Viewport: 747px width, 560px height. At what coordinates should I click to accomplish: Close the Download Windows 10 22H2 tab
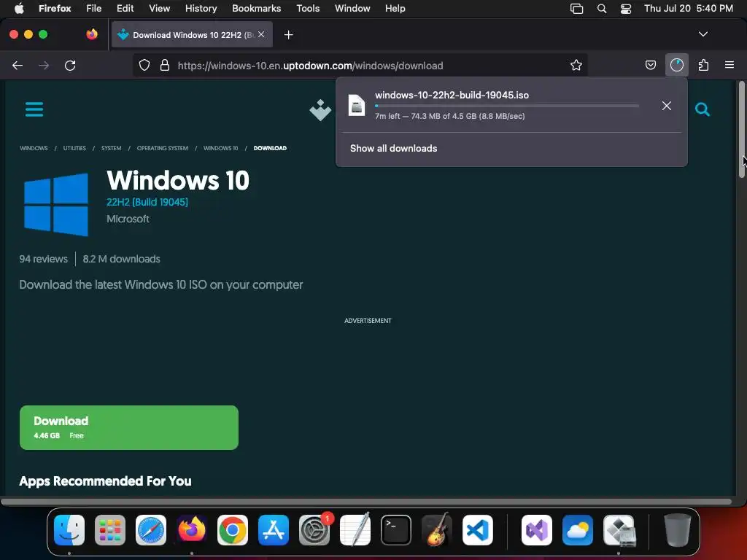click(x=261, y=34)
